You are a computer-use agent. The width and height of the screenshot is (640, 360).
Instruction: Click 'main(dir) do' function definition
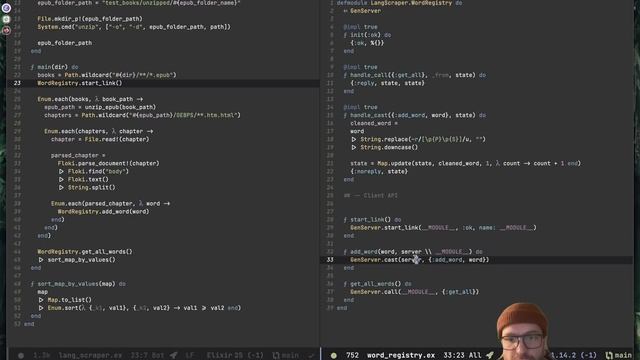pyautogui.click(x=54, y=67)
